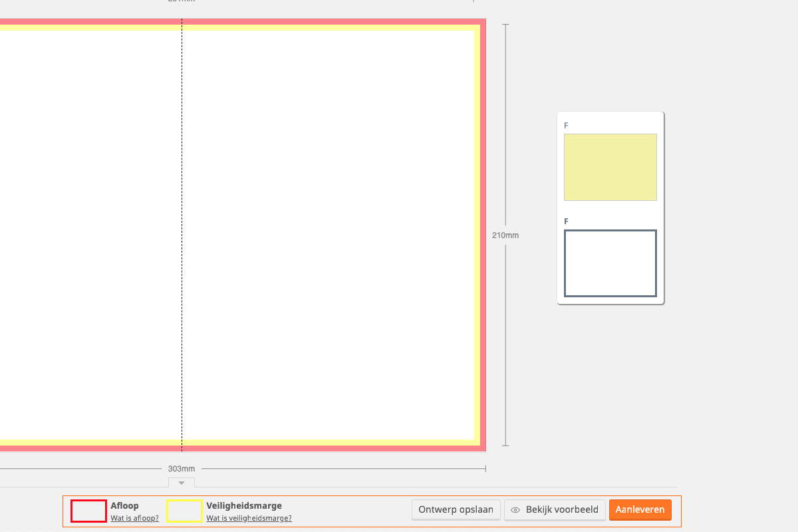Click the 210mm height label
Screen dimensions: 798x532
pyautogui.click(x=505, y=235)
